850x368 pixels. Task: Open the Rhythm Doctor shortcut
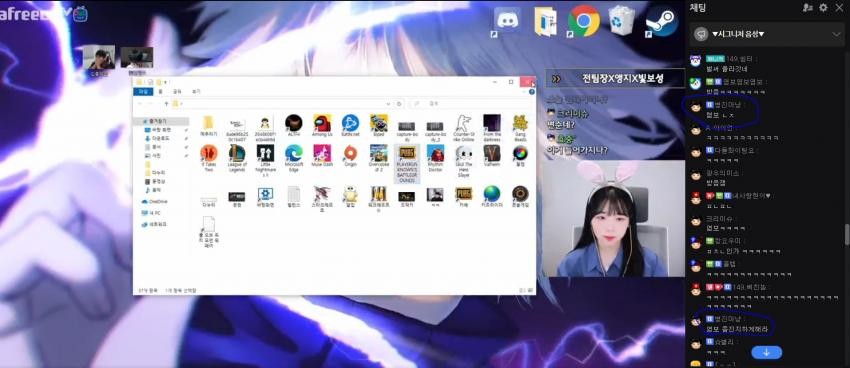(435, 158)
